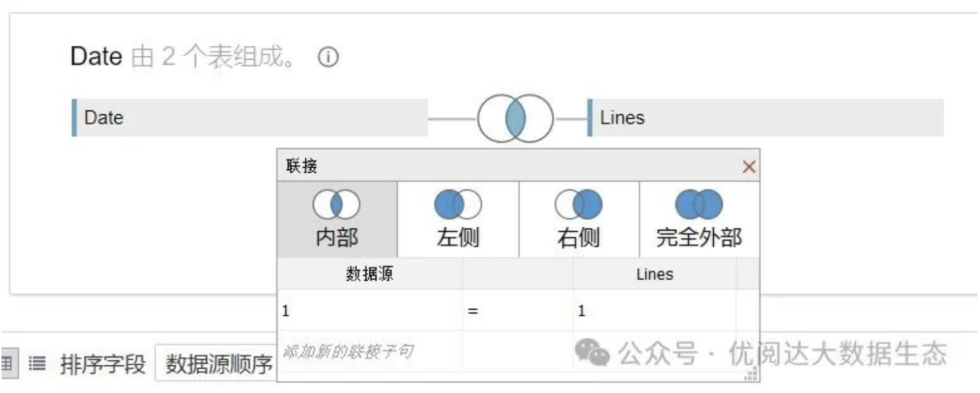980x393 pixels.
Task: Click 添加新的联接子句 to add a join clause
Action: pos(348,351)
